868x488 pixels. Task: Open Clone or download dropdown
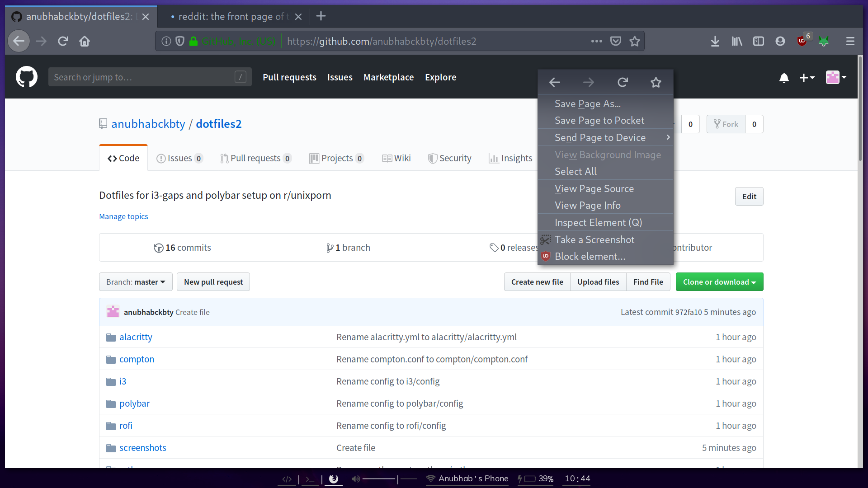(x=719, y=282)
